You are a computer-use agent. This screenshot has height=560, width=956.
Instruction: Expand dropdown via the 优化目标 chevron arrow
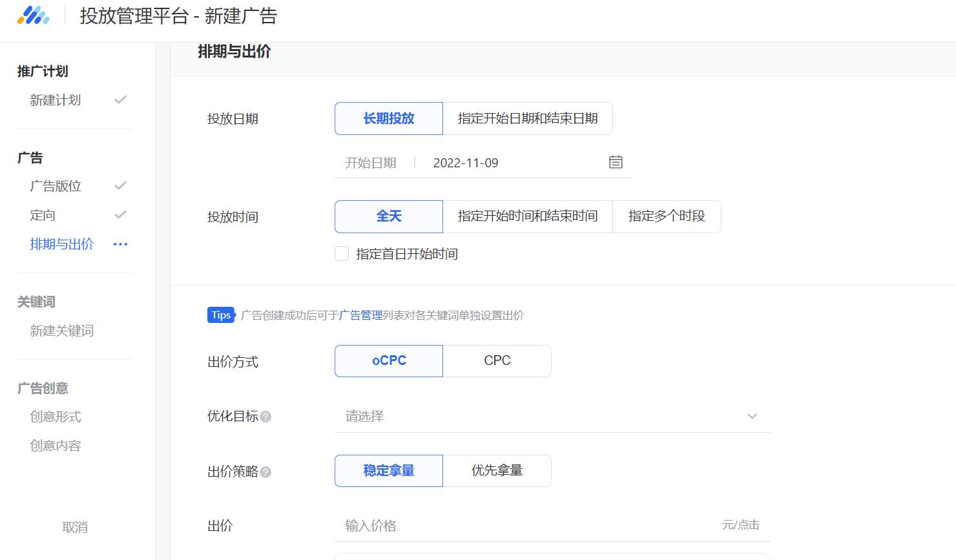pyautogui.click(x=752, y=417)
